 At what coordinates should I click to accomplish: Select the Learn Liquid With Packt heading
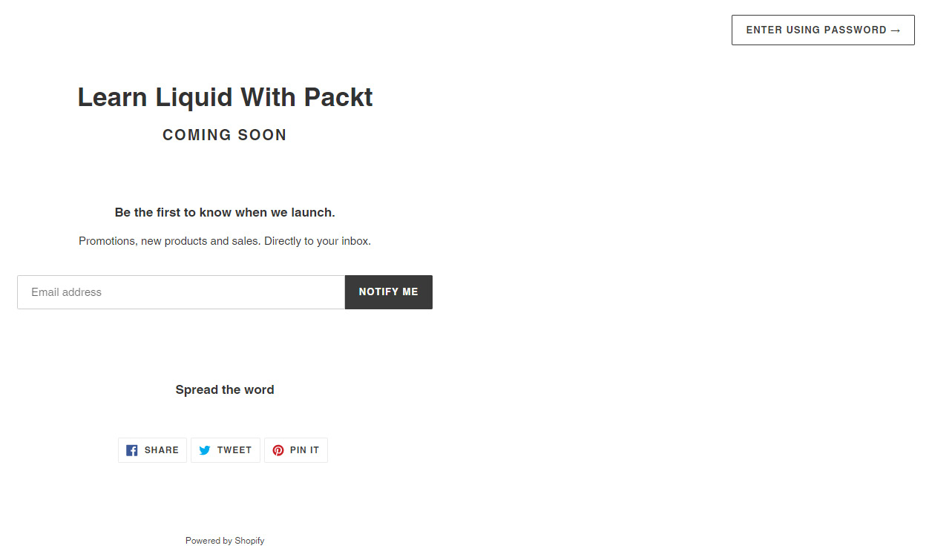click(x=225, y=97)
